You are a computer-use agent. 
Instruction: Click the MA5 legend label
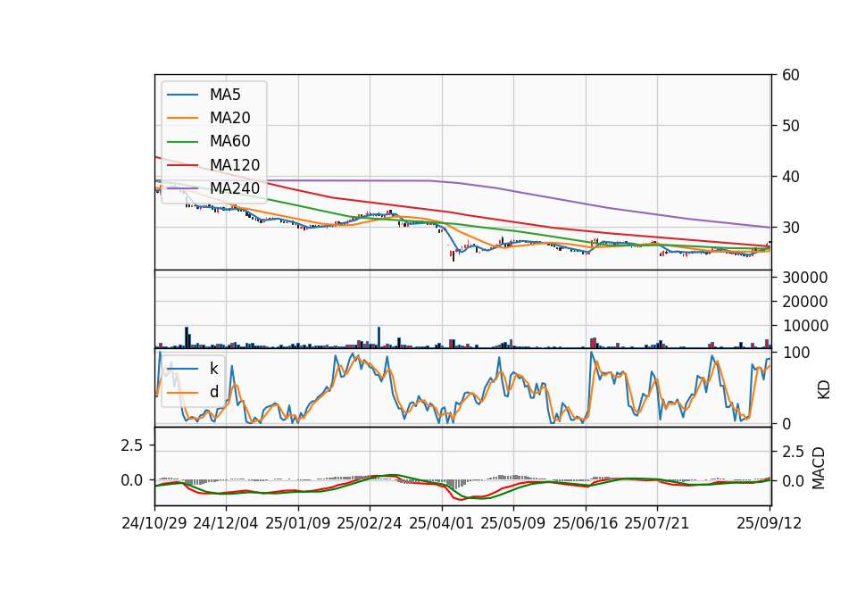pyautogui.click(x=225, y=95)
